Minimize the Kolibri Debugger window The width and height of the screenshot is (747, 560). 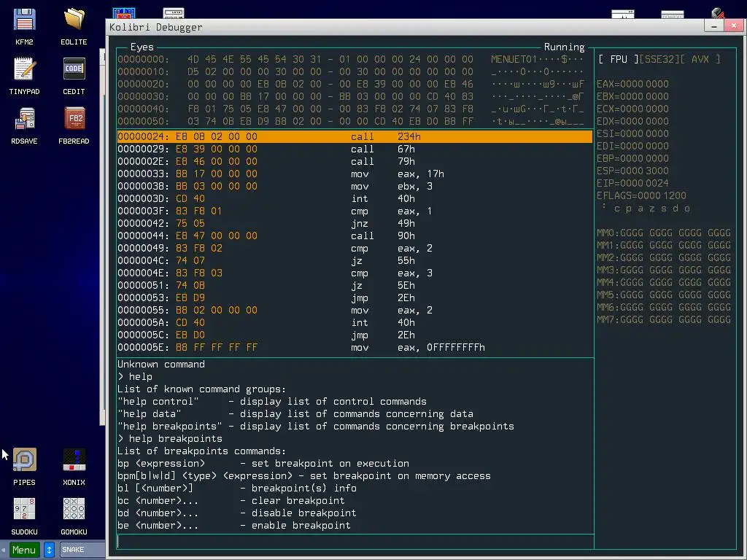point(713,26)
